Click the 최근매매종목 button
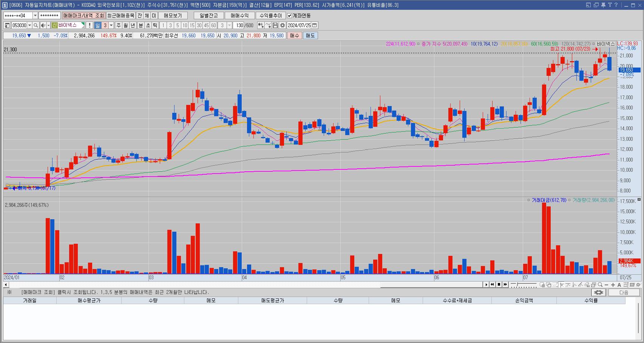This screenshot has height=343, width=644. (121, 15)
